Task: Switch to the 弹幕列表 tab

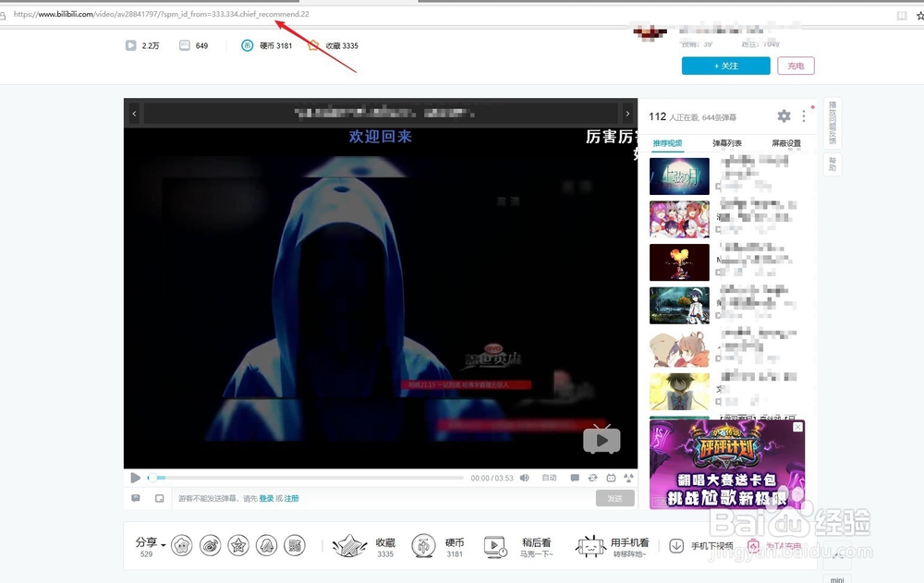Action: click(x=728, y=143)
